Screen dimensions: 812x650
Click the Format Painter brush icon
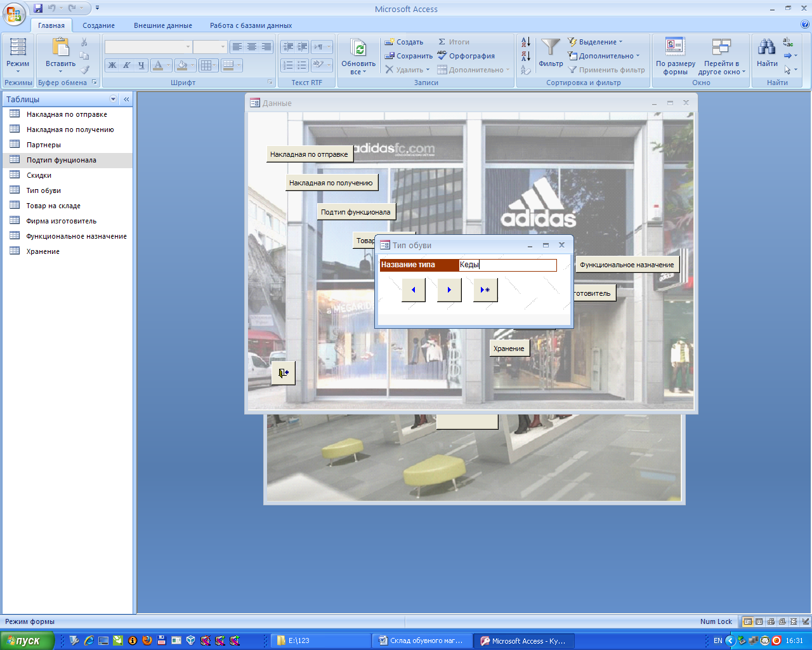[84, 70]
